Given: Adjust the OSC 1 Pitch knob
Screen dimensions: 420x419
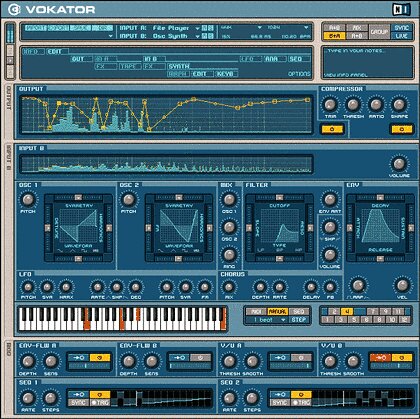Looking at the screenshot, I should click(28, 200).
